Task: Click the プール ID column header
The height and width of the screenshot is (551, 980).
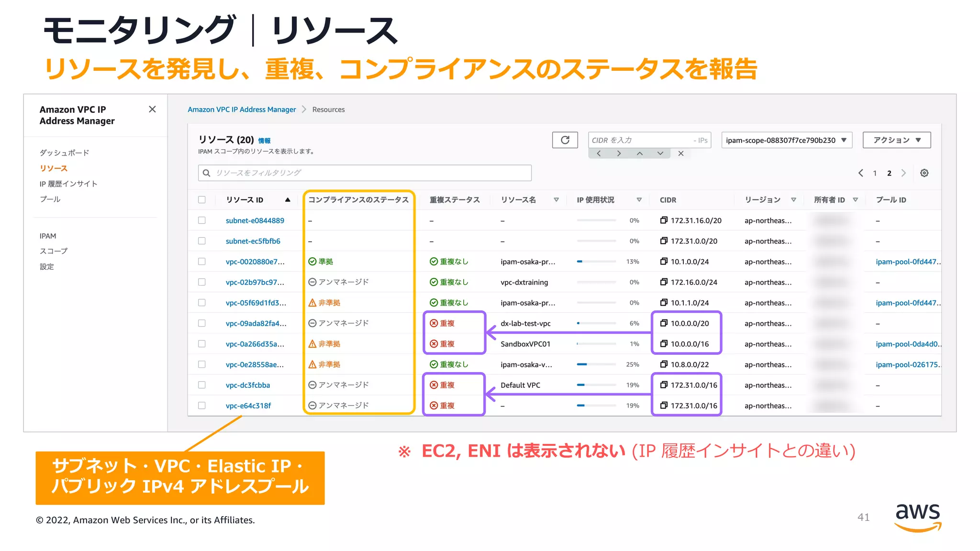Action: (891, 200)
